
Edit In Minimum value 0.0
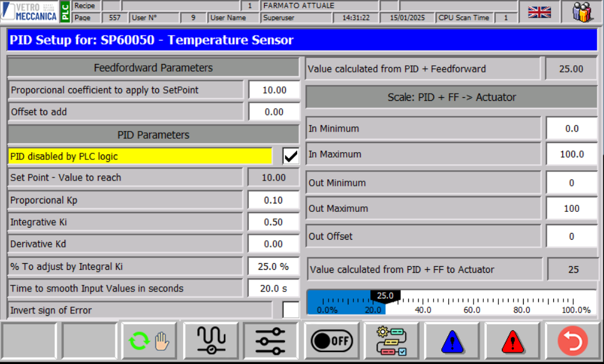[x=571, y=129]
